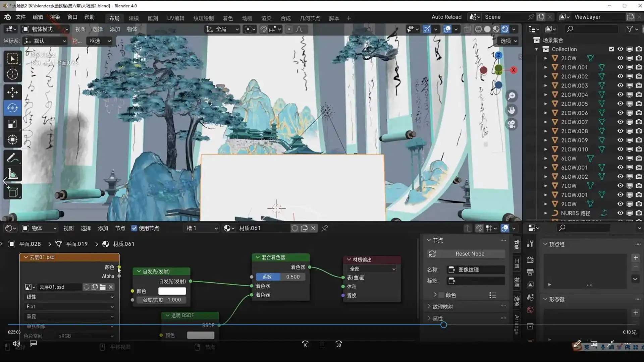The height and width of the screenshot is (362, 644).
Task: Open the 渲染 menu in the top bar
Action: coord(55,17)
